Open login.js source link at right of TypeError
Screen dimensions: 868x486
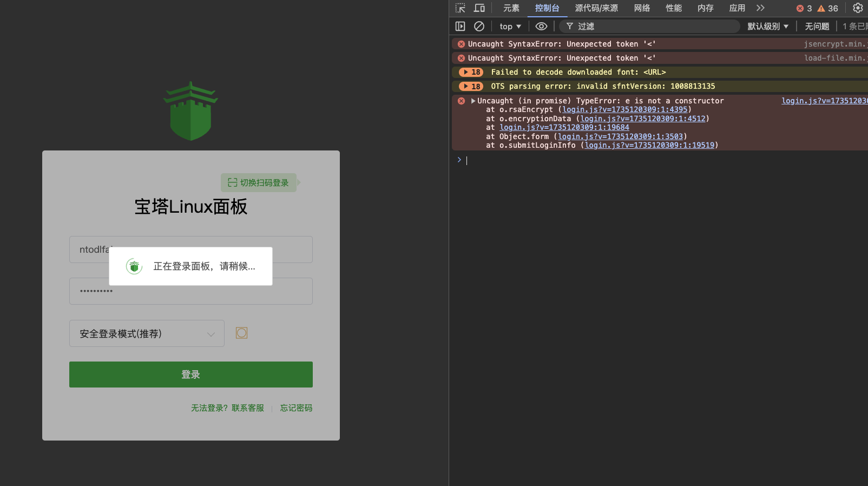(824, 101)
